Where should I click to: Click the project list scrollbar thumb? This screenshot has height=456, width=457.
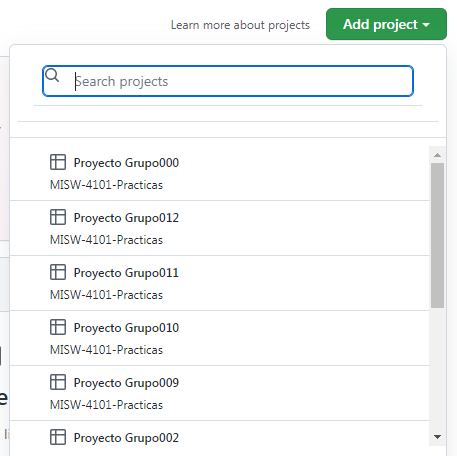[x=437, y=235]
